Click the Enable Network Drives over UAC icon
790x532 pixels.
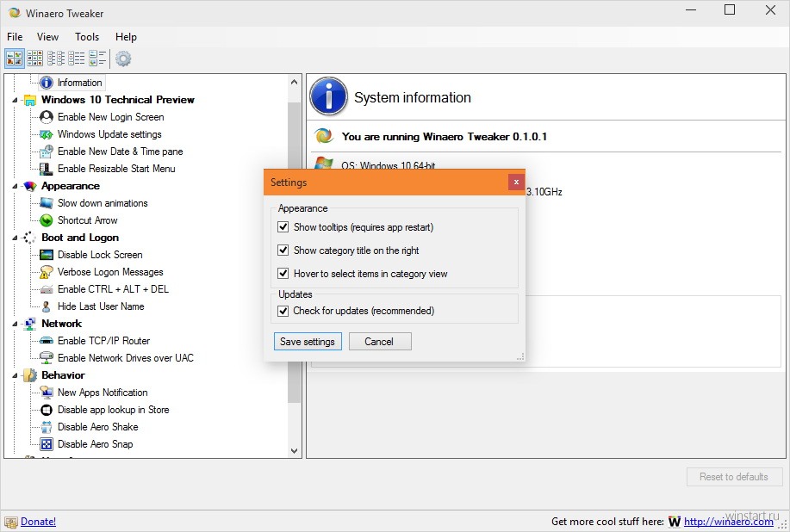[x=47, y=358]
